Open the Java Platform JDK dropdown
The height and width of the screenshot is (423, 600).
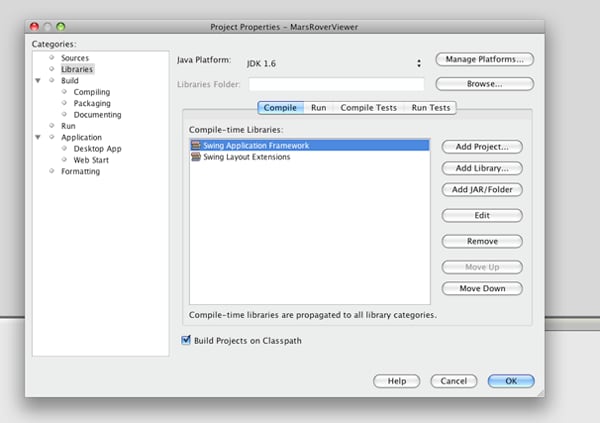[x=334, y=64]
